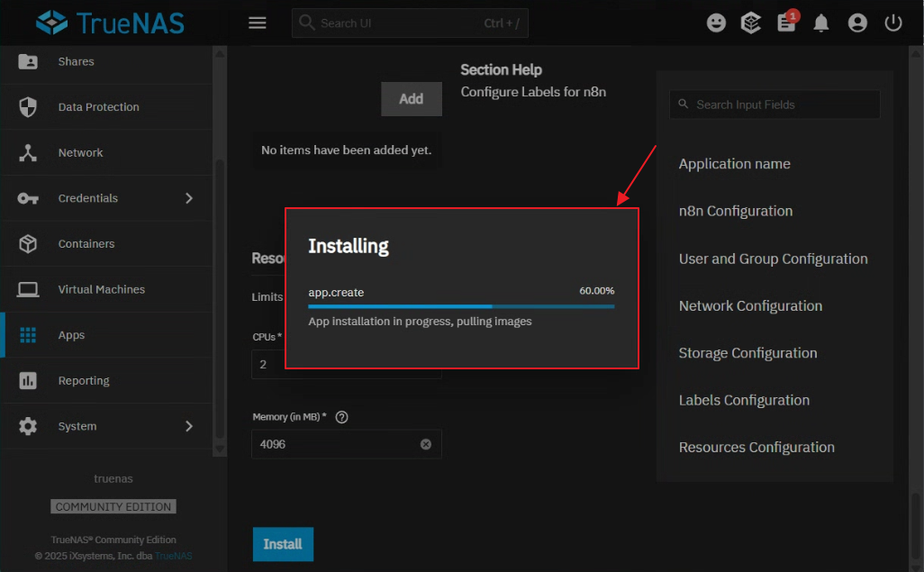Open Containers from the sidebar

(x=106, y=243)
